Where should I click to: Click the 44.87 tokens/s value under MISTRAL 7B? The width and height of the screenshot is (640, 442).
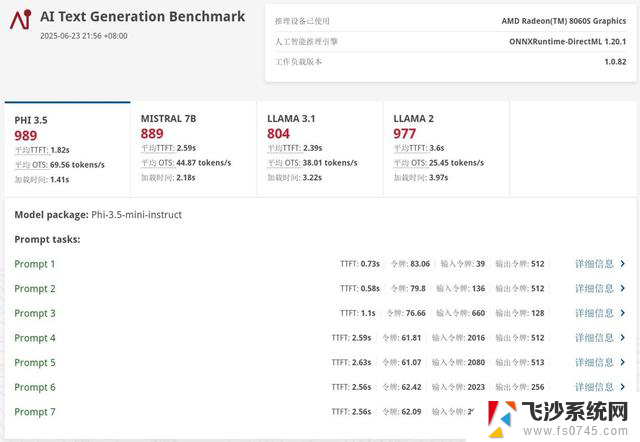click(x=204, y=163)
